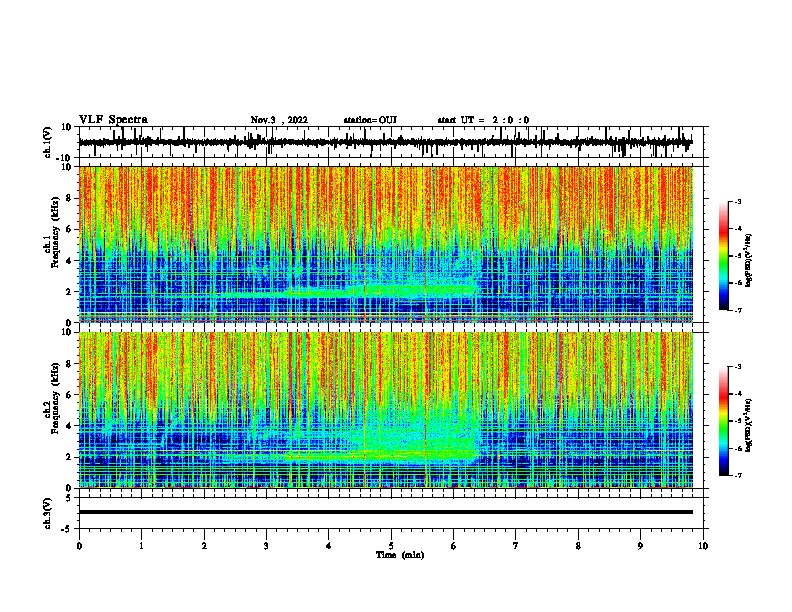Click the "ch.3(V)" axis label
The height and width of the screenshot is (612, 792).
point(48,513)
